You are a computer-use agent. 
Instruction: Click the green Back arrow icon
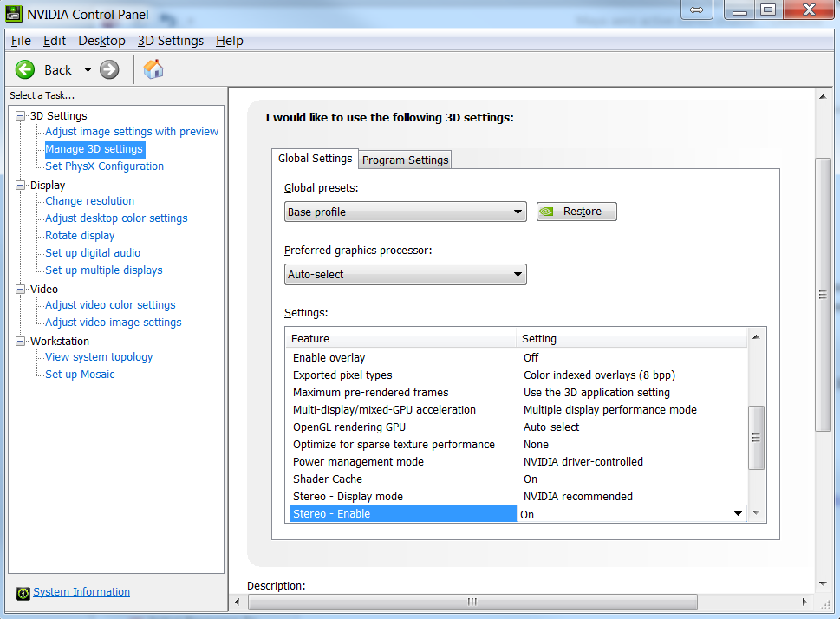point(24,69)
